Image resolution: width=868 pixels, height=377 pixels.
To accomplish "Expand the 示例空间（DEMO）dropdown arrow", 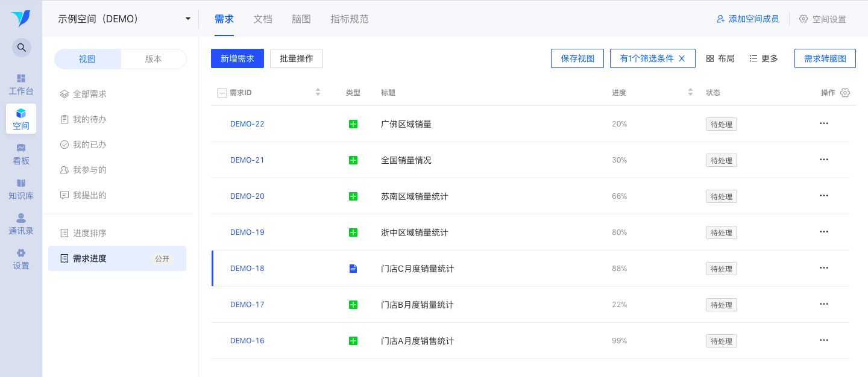I will (188, 19).
